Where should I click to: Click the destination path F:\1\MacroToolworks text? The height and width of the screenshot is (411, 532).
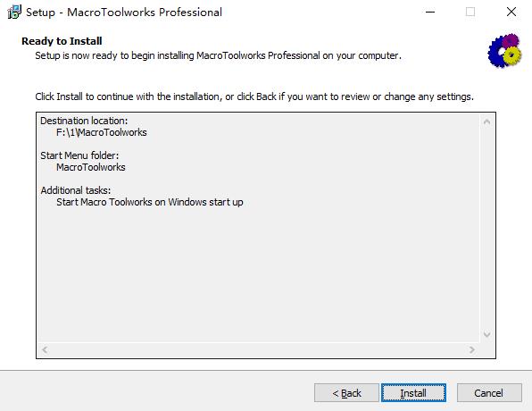[102, 132]
